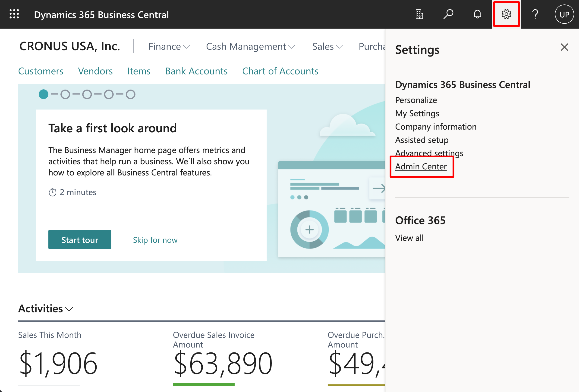
Task: Open the Admin Center link
Action: coord(421,167)
